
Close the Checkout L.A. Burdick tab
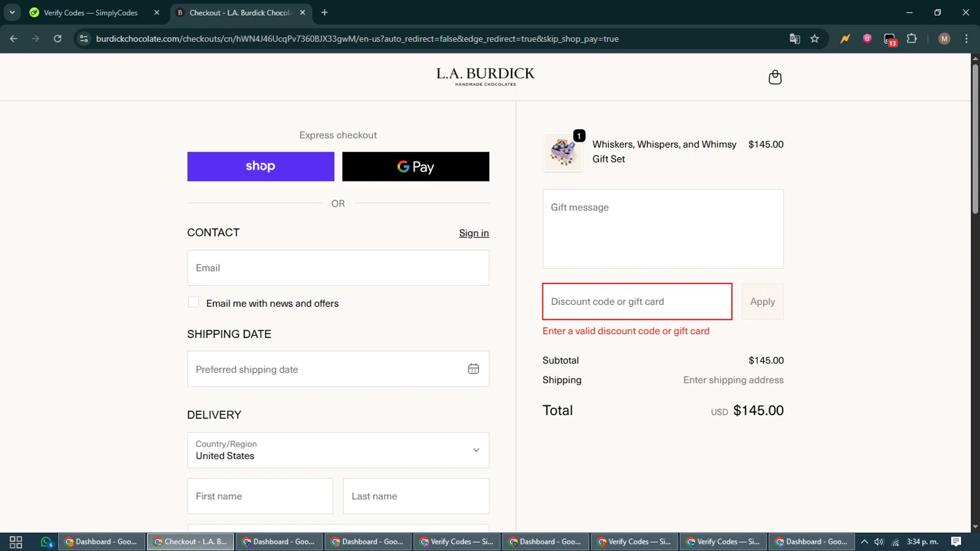click(302, 12)
